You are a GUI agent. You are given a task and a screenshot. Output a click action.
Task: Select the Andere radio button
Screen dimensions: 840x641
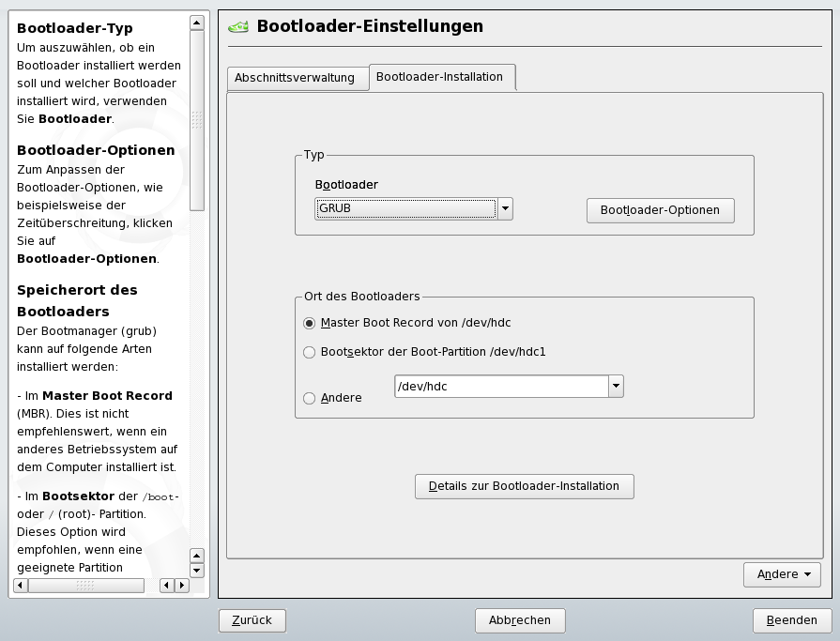pos(310,399)
